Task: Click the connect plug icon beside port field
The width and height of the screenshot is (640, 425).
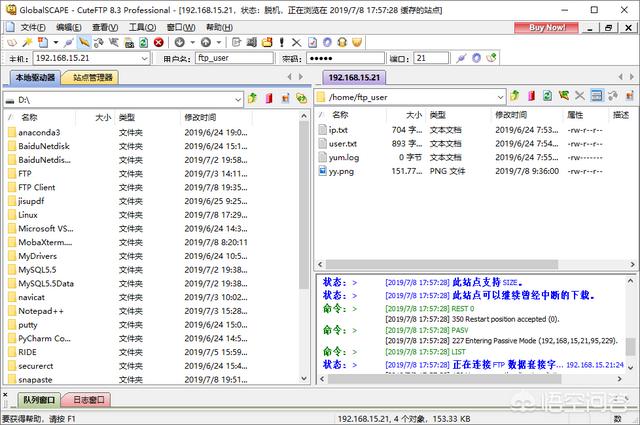Action: pos(461,58)
